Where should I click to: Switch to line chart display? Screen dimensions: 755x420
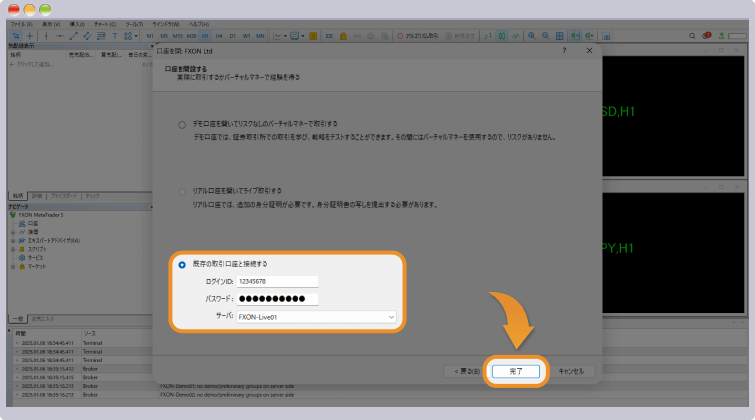(x=515, y=36)
